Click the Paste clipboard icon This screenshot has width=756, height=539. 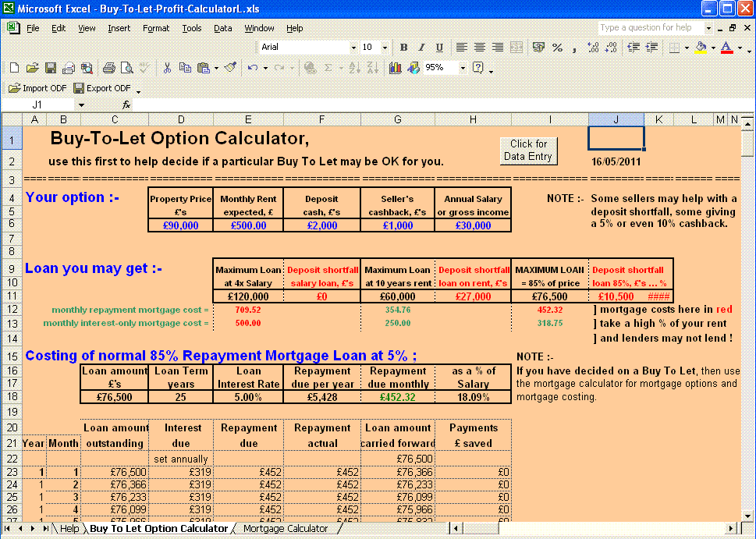[x=204, y=68]
